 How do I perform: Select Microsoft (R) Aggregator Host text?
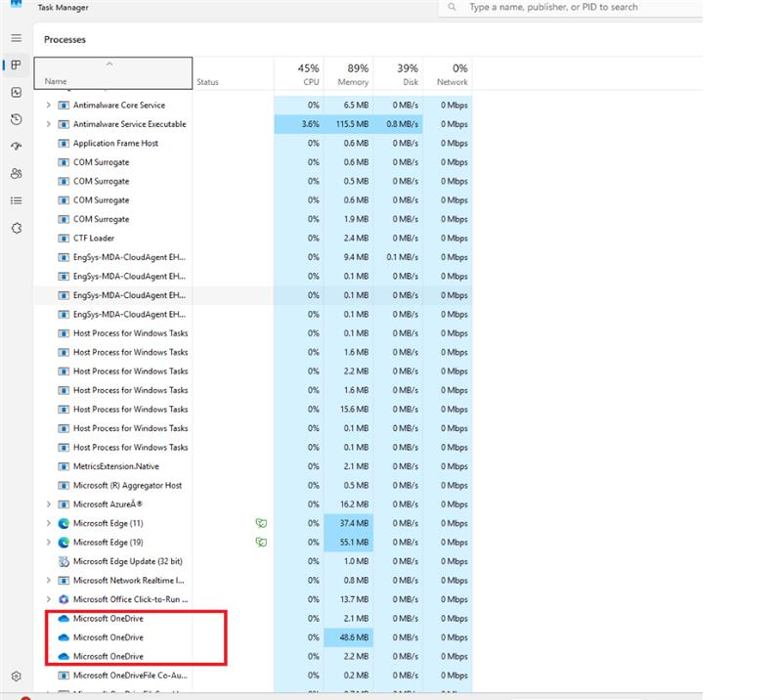128,486
